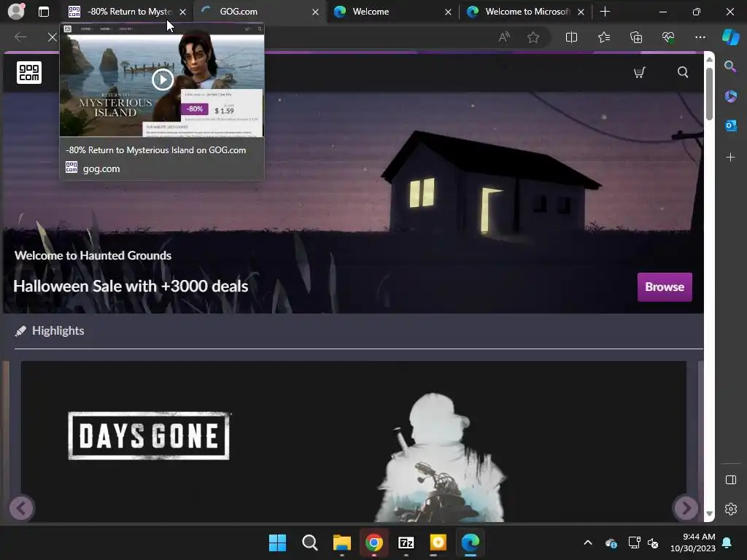Screen dimensions: 747x560
Task: Go to previous highlight with left arrow
Action: [x=21, y=508]
